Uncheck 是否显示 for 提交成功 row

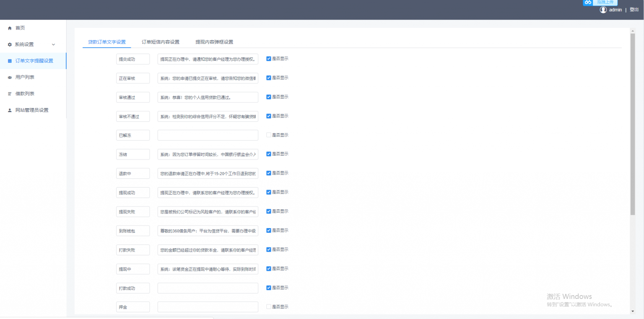point(268,59)
